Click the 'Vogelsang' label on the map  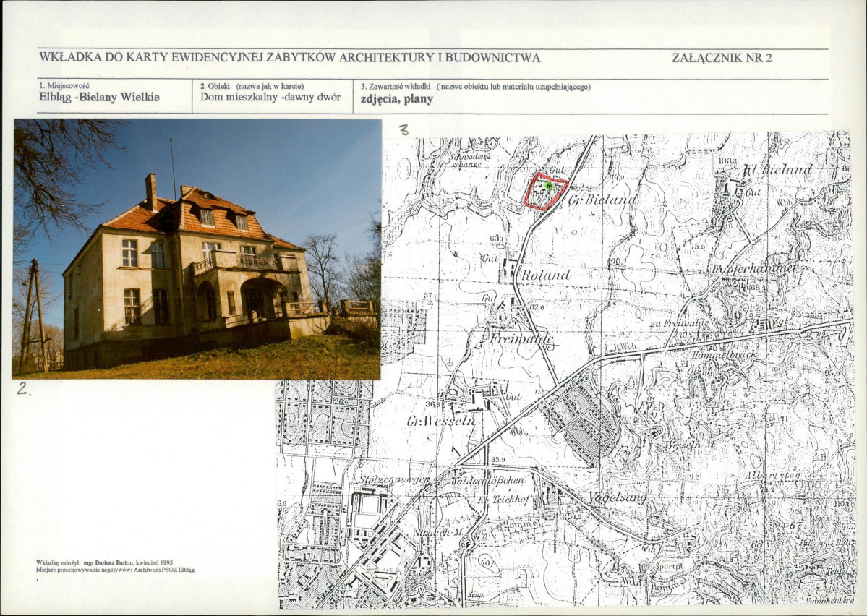click(617, 497)
